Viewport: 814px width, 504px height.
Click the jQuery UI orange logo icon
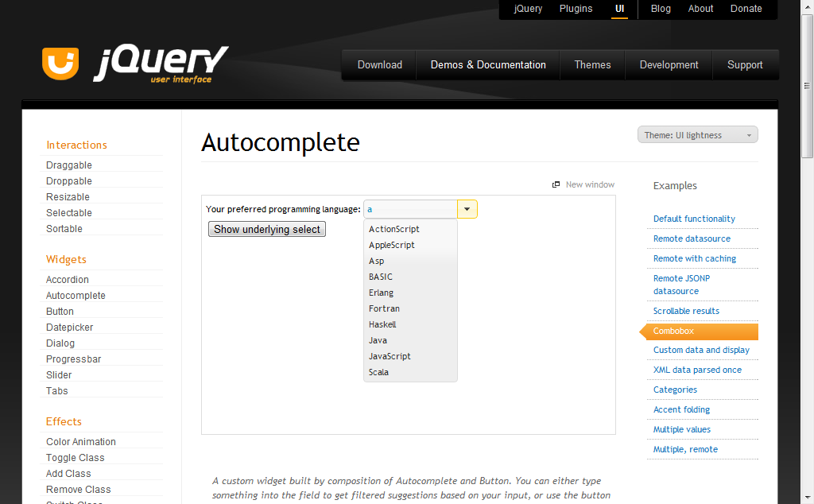(60, 64)
